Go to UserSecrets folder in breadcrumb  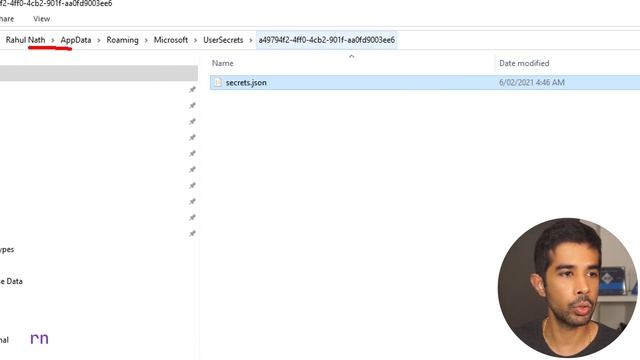click(x=223, y=40)
